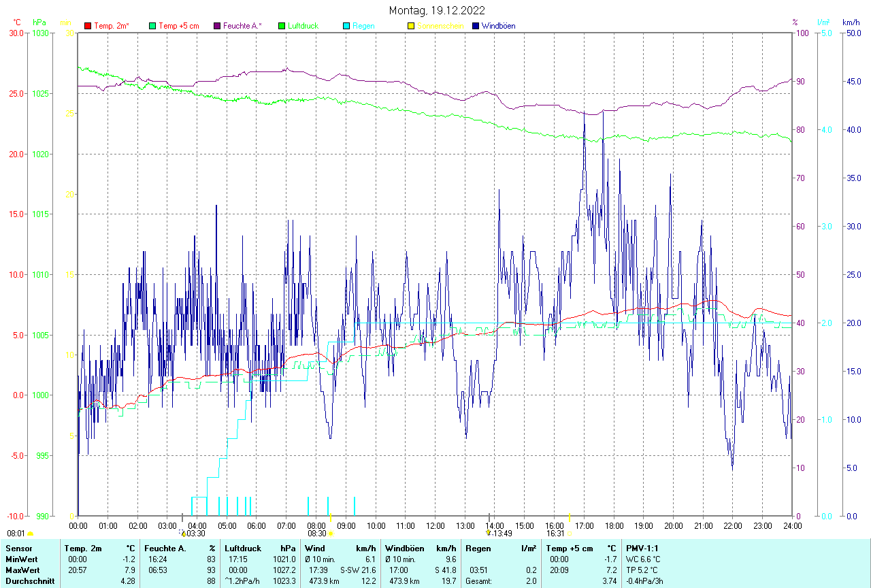This screenshot has width=871, height=588.
Task: Click the sunrise marker icon at 08:30
Action: 331,534
